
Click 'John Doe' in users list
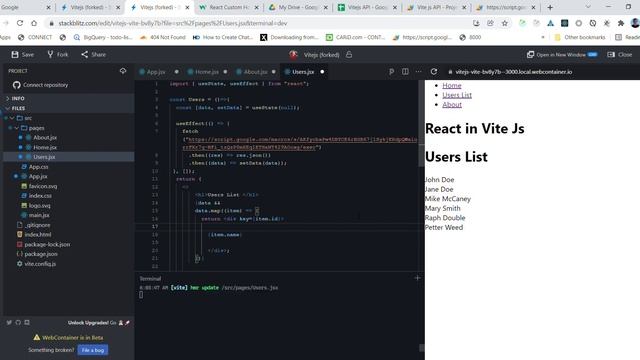coord(440,180)
